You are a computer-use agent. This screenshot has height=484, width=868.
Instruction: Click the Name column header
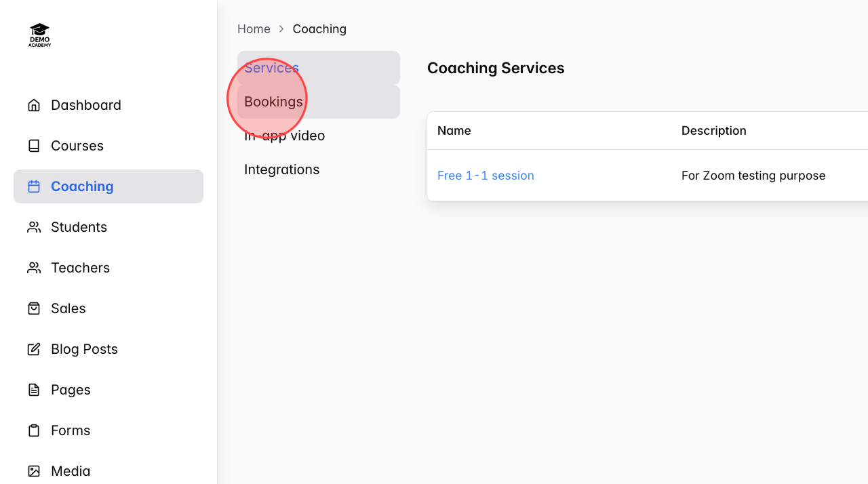454,131
